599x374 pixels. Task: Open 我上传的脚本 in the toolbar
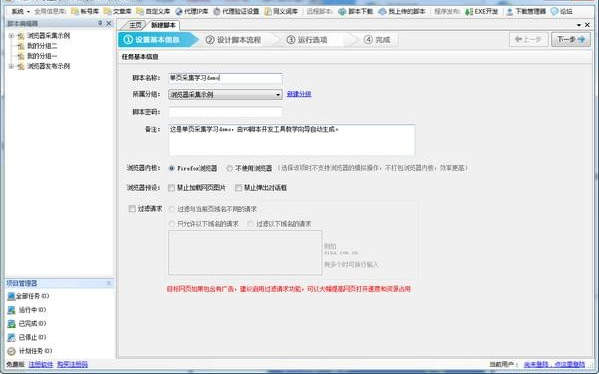(402, 11)
